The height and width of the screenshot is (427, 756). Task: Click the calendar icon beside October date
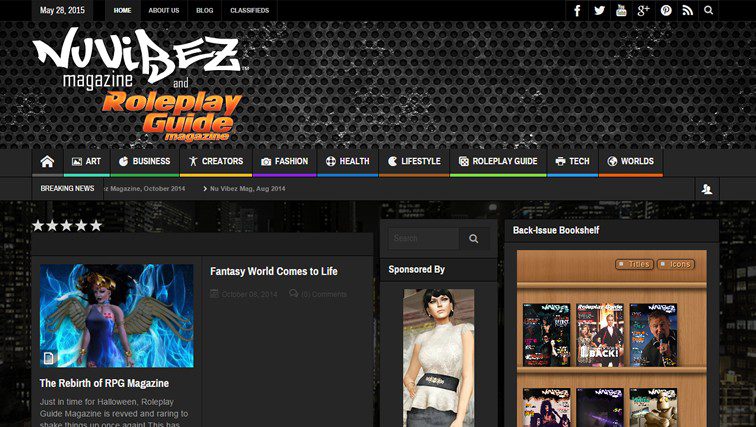click(215, 294)
